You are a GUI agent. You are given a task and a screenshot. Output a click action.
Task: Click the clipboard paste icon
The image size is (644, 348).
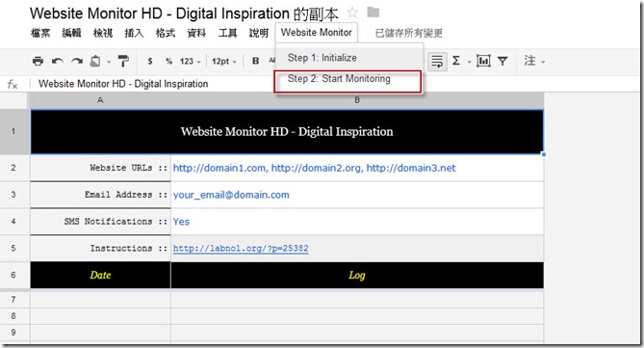pyautogui.click(x=95, y=62)
